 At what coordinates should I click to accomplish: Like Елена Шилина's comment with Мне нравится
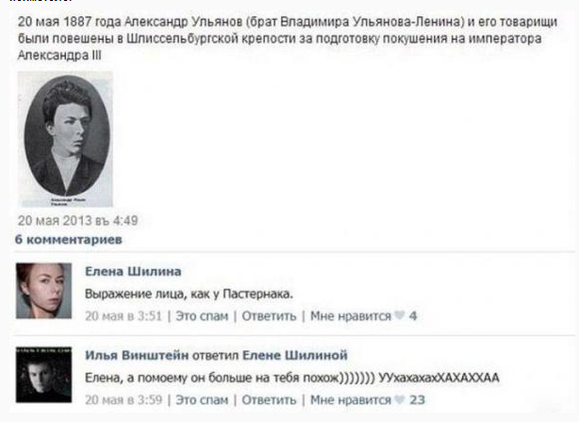(x=350, y=316)
